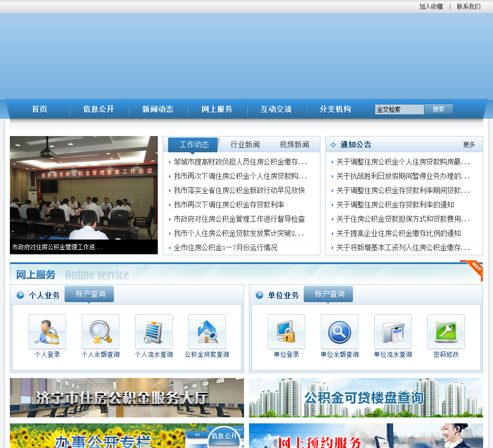Open the 单位登录 locked monitor icon
Image resolution: width=493 pixels, height=448 pixels.
(x=286, y=332)
